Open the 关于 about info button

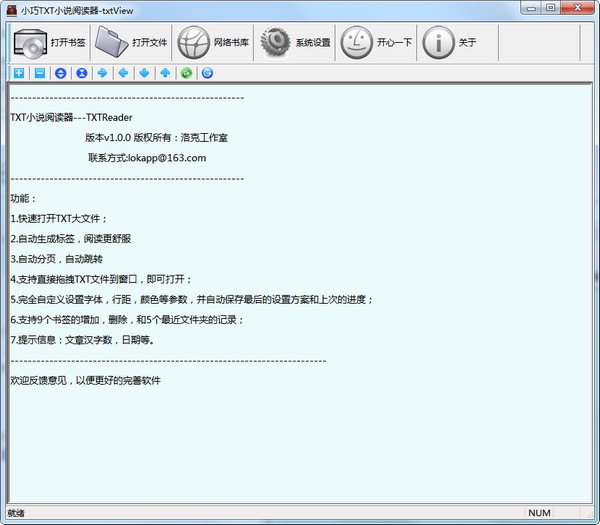tap(450, 42)
